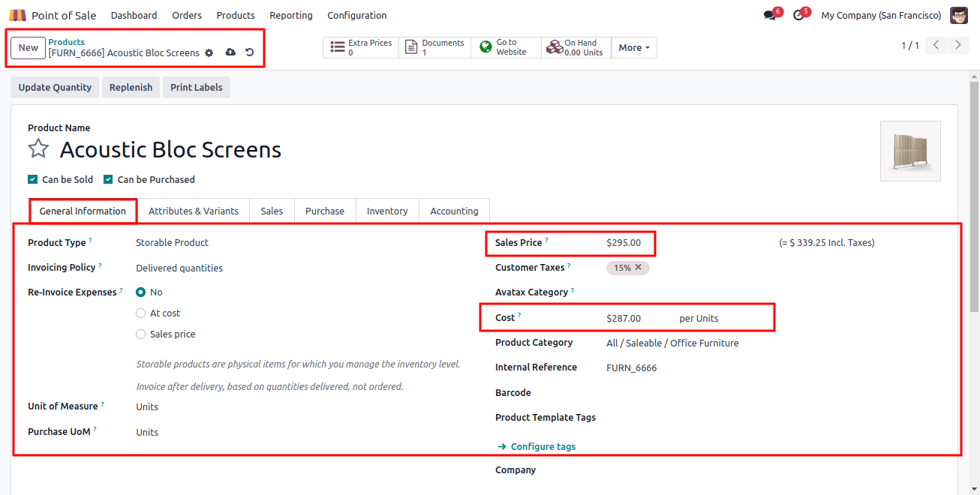The width and height of the screenshot is (980, 495).
Task: Click the product image thumbnail
Action: click(x=910, y=151)
